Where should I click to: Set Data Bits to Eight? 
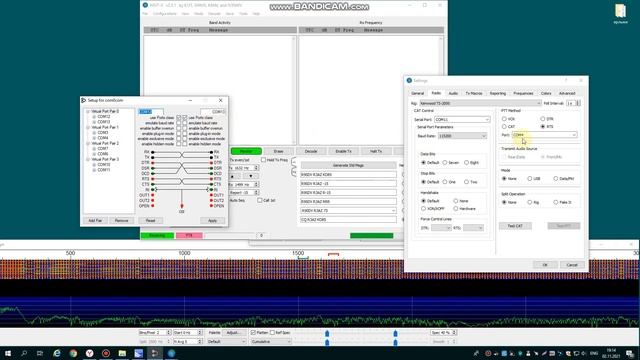466,162
